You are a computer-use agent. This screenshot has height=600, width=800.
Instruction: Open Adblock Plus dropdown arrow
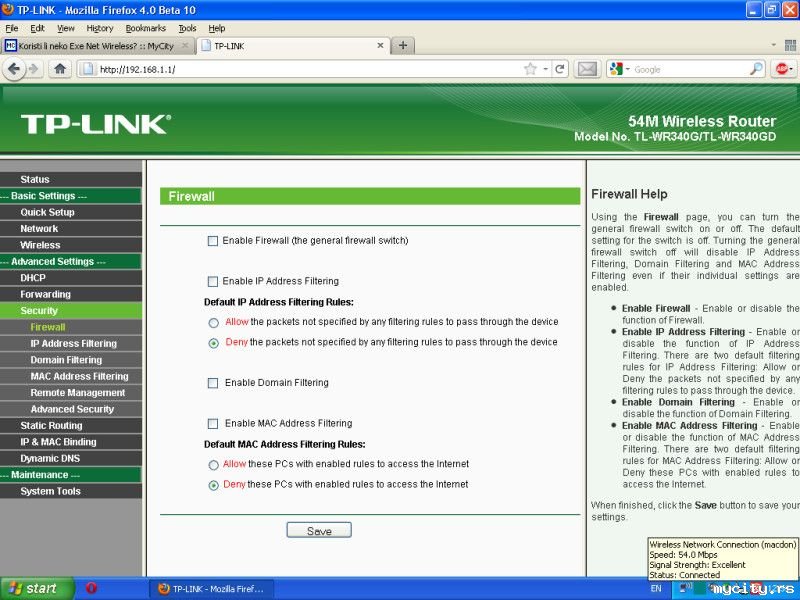pyautogui.click(x=791, y=69)
